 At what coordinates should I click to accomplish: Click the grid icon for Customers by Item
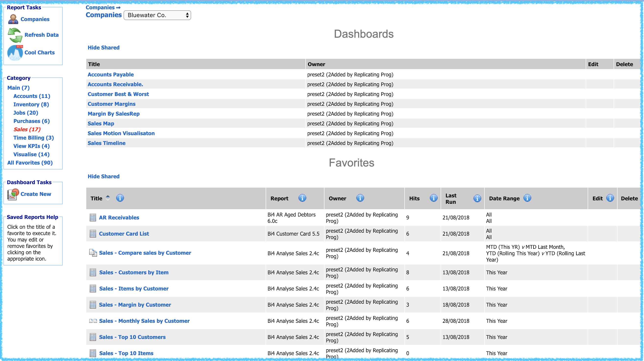pos(93,273)
